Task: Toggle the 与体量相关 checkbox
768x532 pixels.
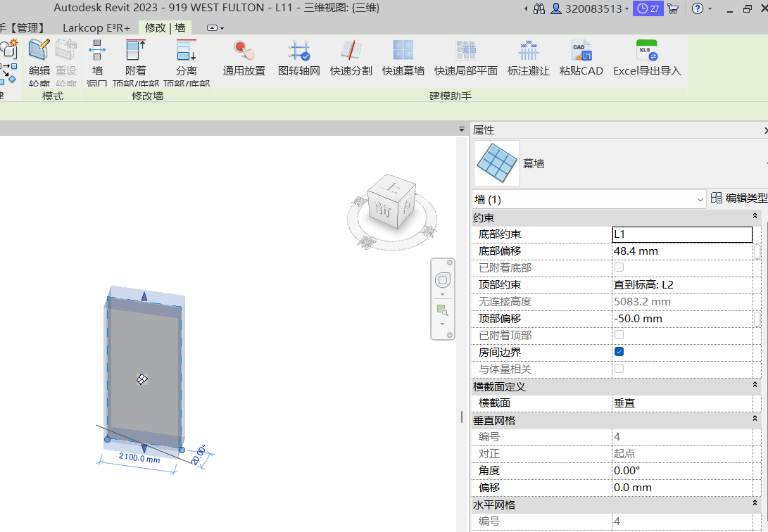Action: (619, 369)
